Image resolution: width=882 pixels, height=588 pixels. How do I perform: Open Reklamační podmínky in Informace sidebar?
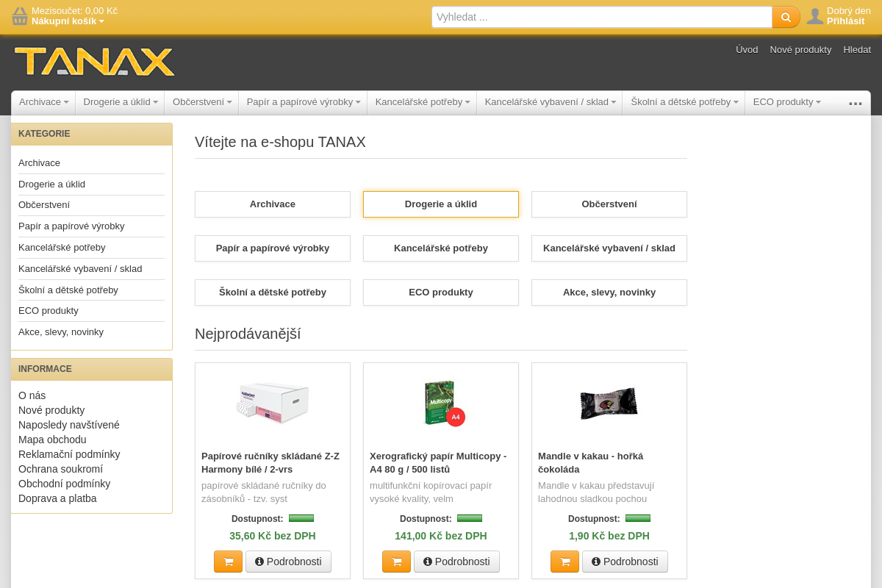pos(69,454)
